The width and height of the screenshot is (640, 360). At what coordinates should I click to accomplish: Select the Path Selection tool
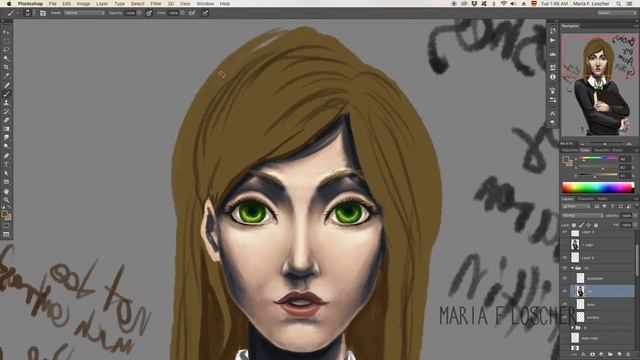coord(6,173)
